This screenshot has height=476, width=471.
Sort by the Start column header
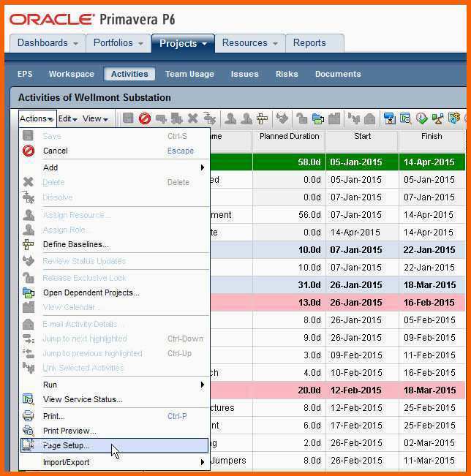click(x=362, y=140)
